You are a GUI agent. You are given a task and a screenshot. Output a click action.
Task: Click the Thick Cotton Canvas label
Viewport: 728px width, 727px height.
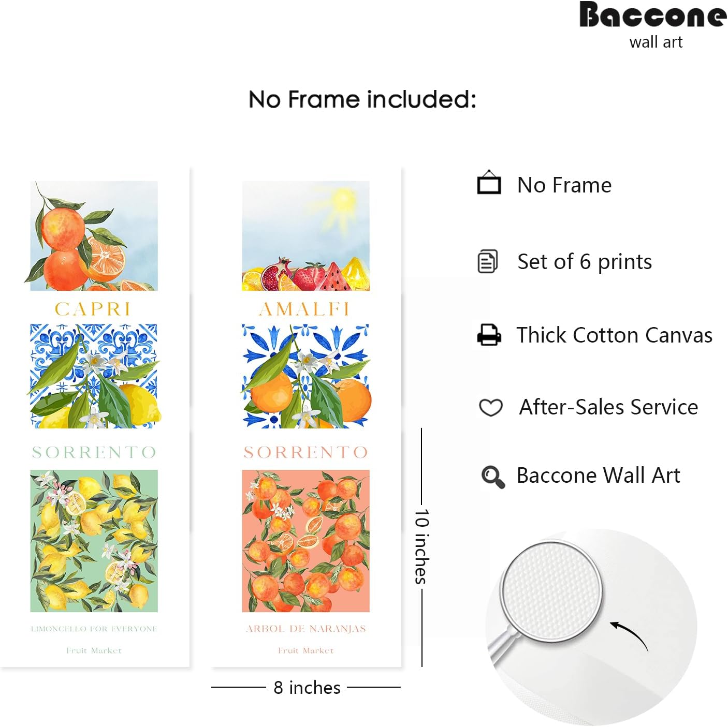coord(615,335)
